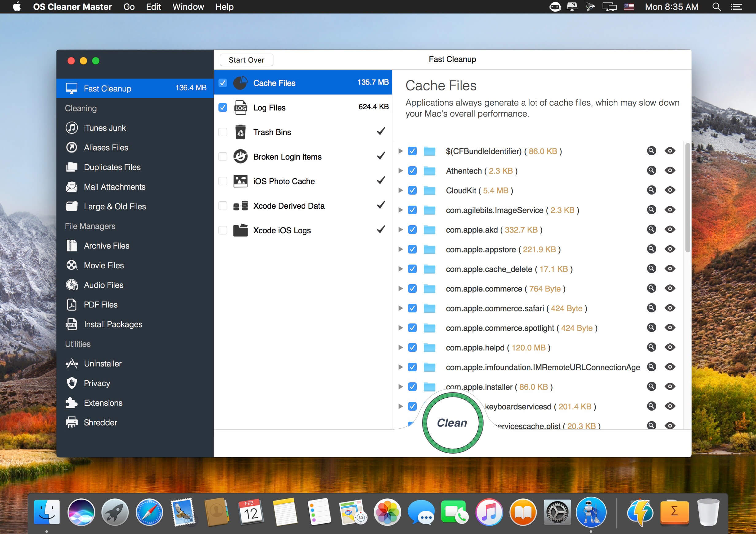Open the Extensions utility panel
The height and width of the screenshot is (534, 756).
coord(103,403)
